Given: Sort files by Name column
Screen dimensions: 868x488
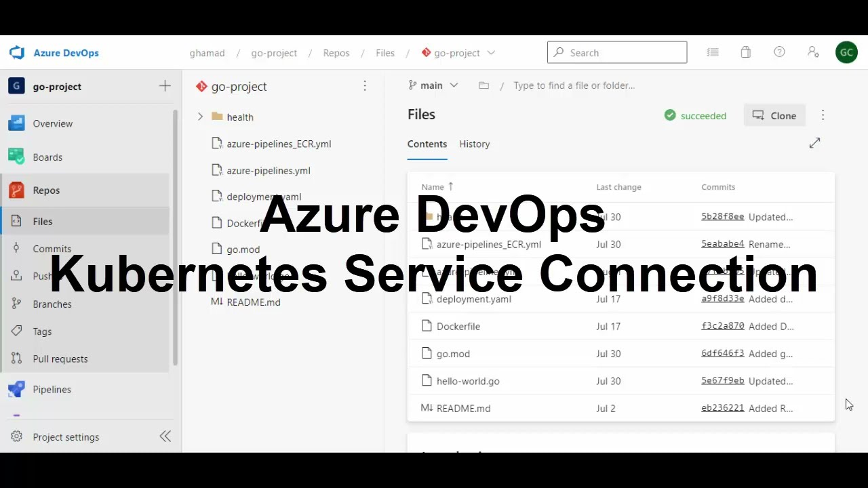Looking at the screenshot, I should [x=437, y=187].
